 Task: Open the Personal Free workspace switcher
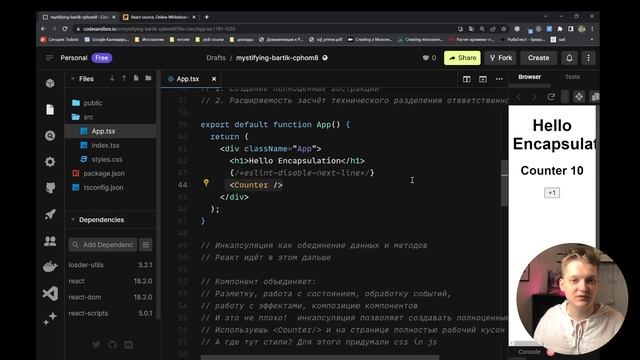coord(86,58)
